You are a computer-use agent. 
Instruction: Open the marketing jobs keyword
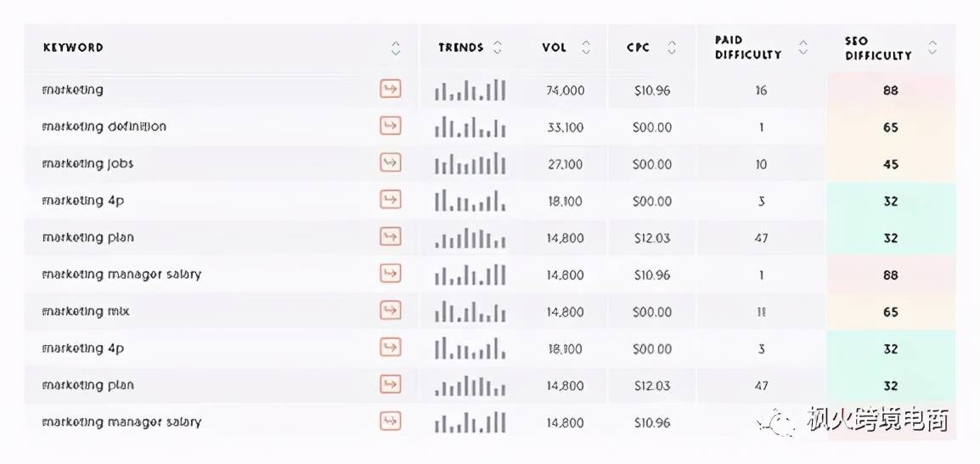tap(87, 164)
